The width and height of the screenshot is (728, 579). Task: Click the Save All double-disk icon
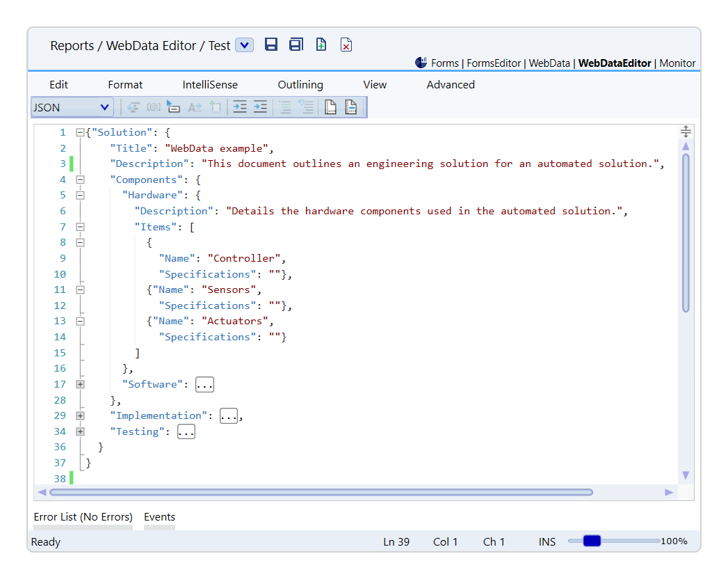point(296,45)
